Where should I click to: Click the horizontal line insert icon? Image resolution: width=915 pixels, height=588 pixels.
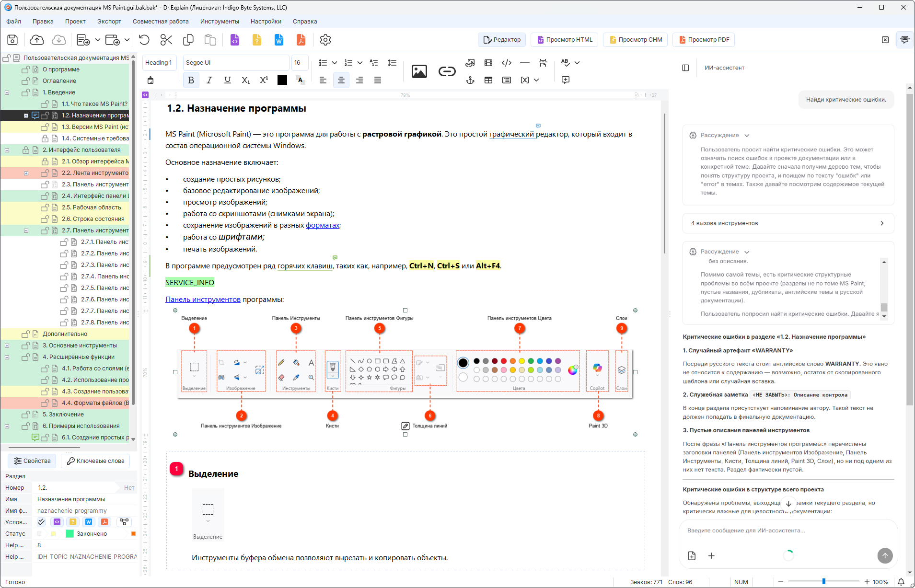(x=525, y=63)
